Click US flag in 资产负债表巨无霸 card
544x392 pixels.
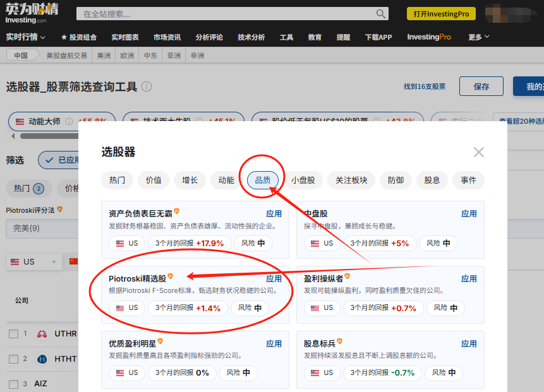[x=120, y=243]
